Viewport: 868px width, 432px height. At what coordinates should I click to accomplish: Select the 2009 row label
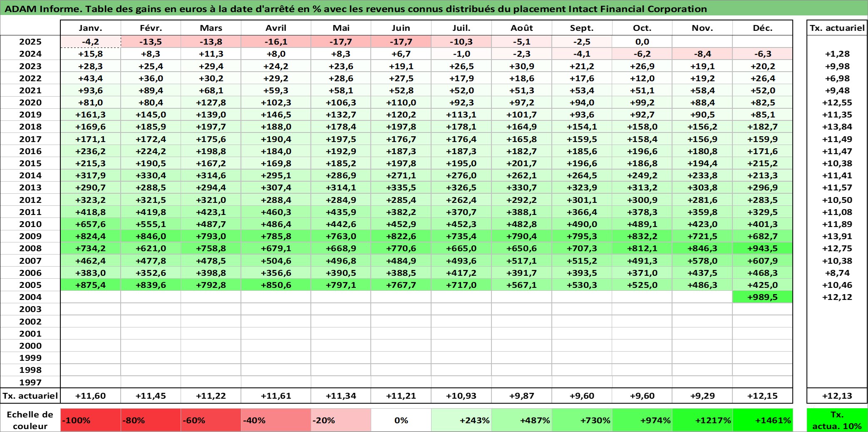(30, 236)
